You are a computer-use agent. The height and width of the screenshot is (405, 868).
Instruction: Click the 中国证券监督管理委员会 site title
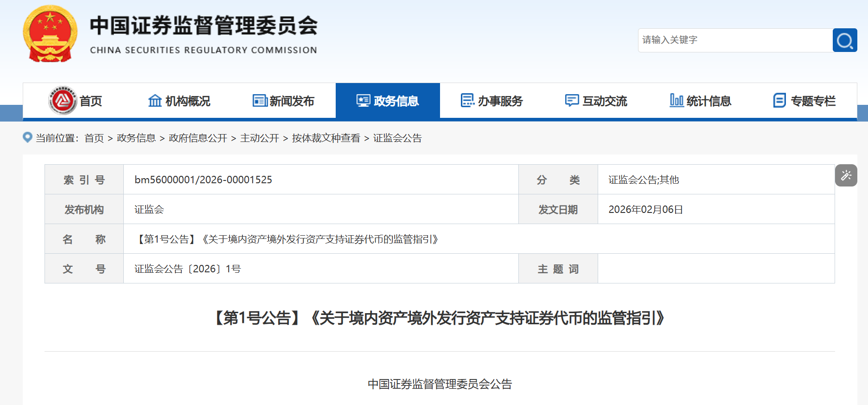(x=204, y=26)
